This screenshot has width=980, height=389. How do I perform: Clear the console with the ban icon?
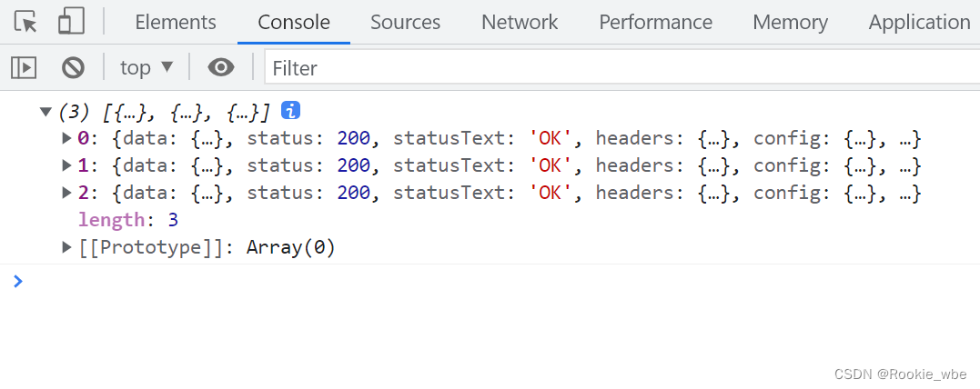73,67
